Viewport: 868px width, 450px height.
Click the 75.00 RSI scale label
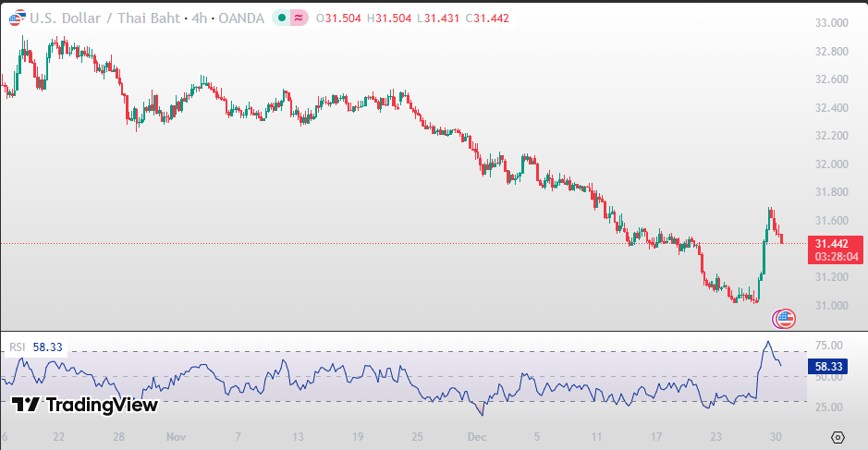pos(831,347)
